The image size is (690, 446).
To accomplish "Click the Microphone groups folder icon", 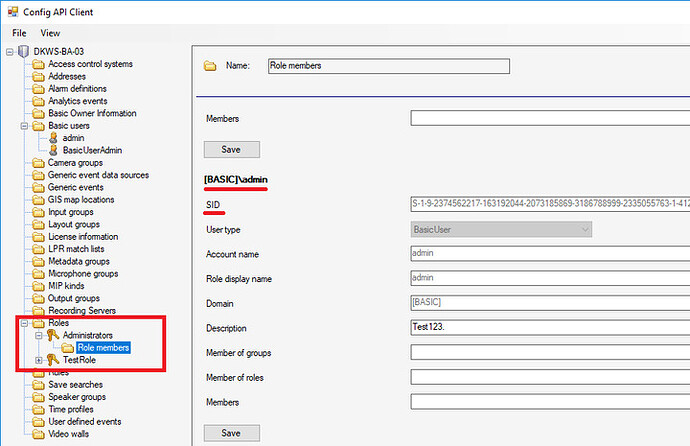I will click(39, 274).
